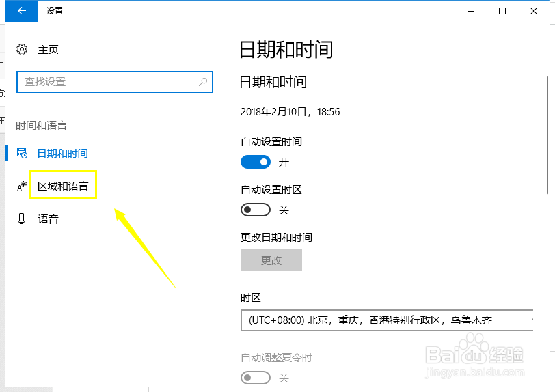Click the 查找设置 search box
555x392 pixels.
[115, 82]
